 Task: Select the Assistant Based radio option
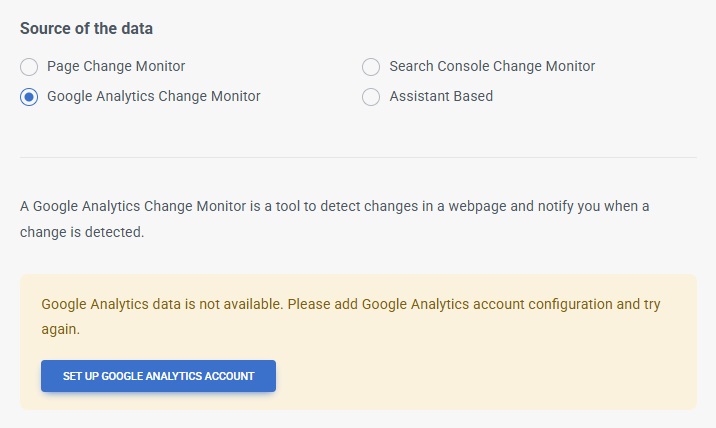tap(371, 97)
